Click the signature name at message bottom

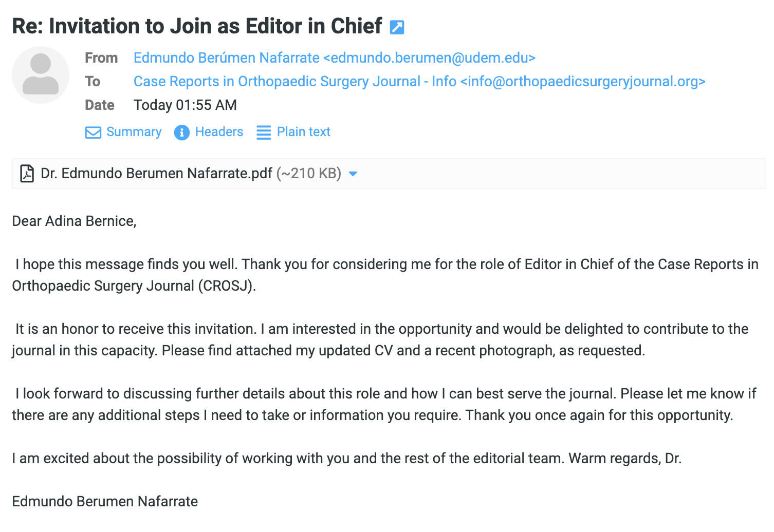105,502
